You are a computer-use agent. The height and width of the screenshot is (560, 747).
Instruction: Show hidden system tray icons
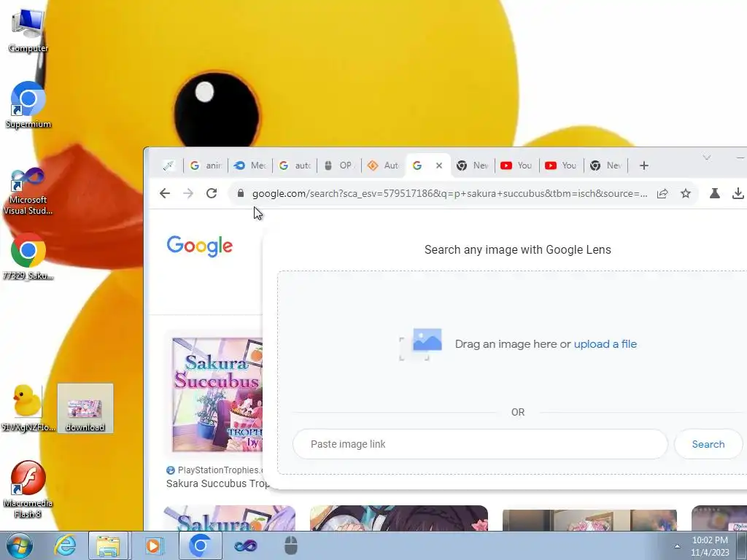coord(677,546)
